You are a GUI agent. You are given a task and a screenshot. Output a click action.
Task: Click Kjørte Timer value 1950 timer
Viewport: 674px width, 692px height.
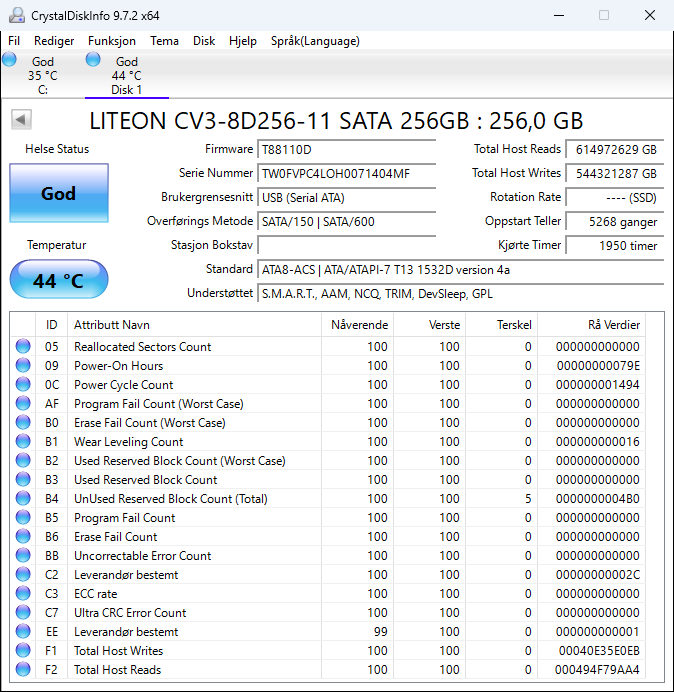tap(614, 245)
